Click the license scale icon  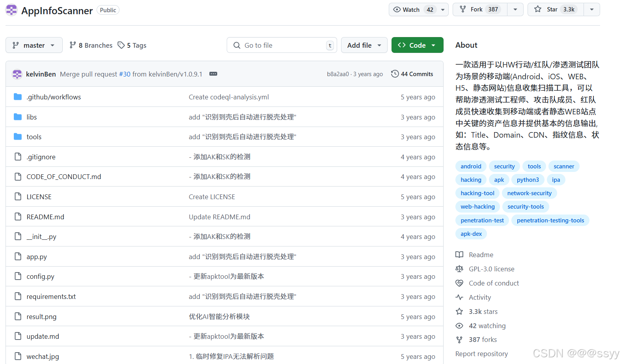459,269
